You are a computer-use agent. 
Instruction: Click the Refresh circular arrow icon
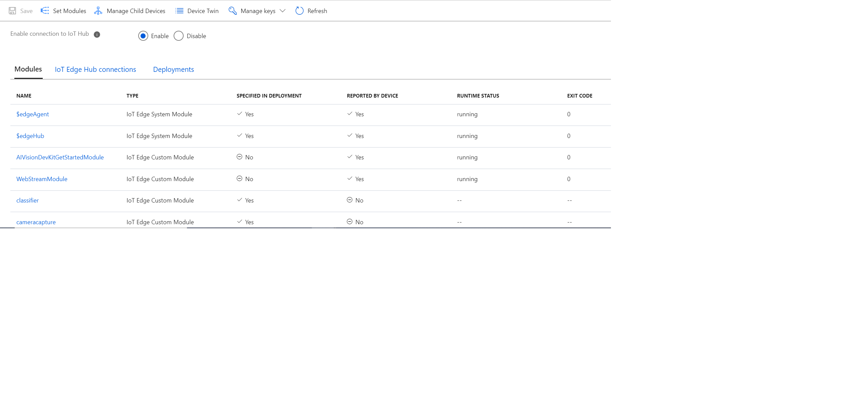click(x=299, y=11)
